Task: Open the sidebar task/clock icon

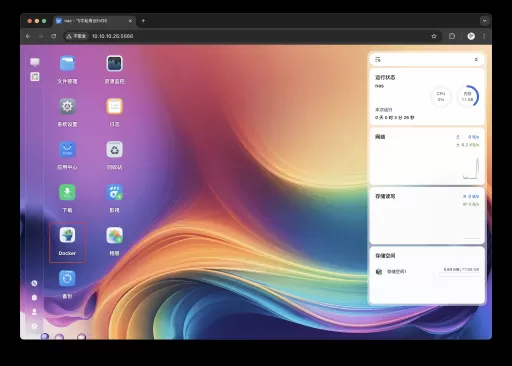Action: 34,283
